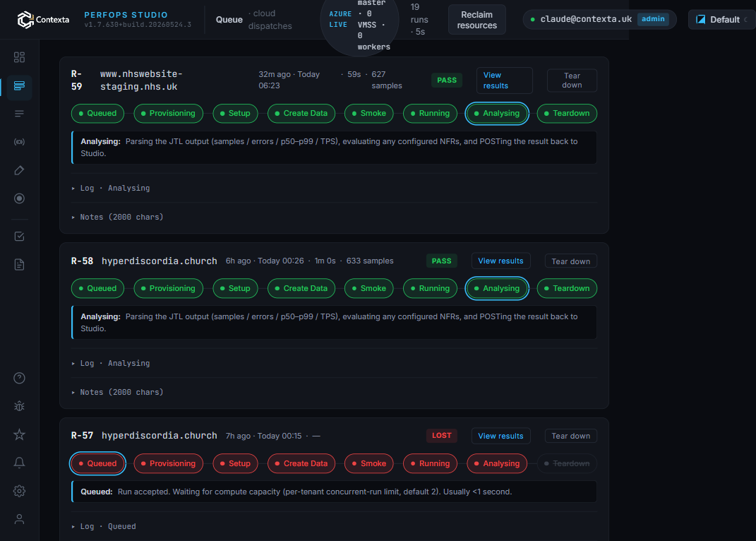Image resolution: width=756 pixels, height=541 pixels.
Task: Open the text-lines list icon in sidebar
Action: [19, 114]
